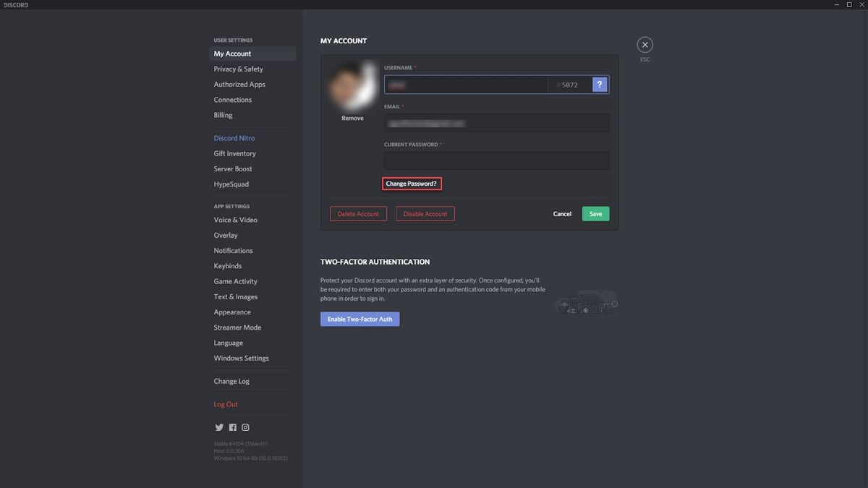This screenshot has width=868, height=488.
Task: Open Discord's Twitter page icon
Action: point(219,427)
